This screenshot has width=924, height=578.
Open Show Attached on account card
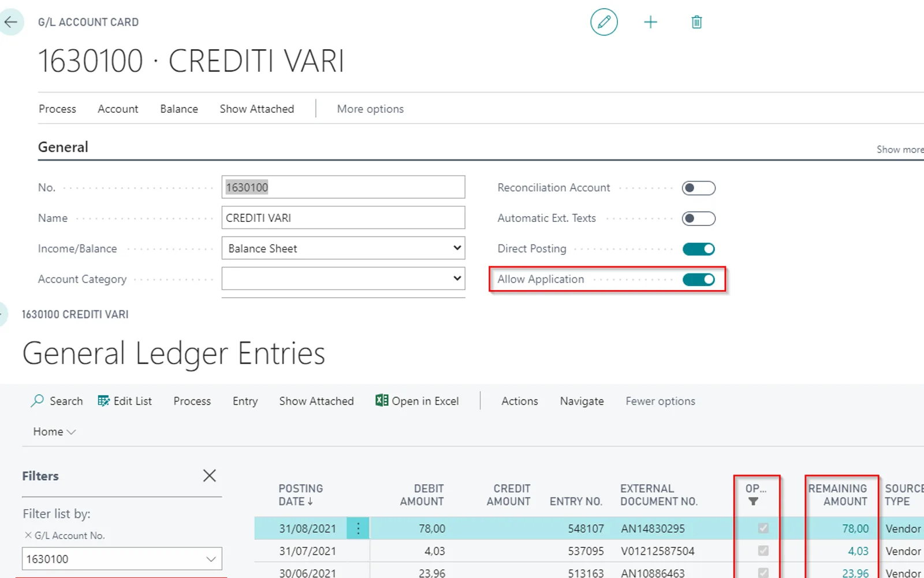pyautogui.click(x=257, y=109)
